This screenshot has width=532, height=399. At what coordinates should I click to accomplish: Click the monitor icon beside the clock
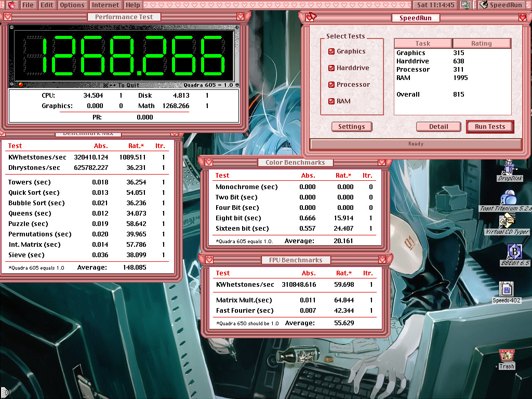click(x=465, y=5)
